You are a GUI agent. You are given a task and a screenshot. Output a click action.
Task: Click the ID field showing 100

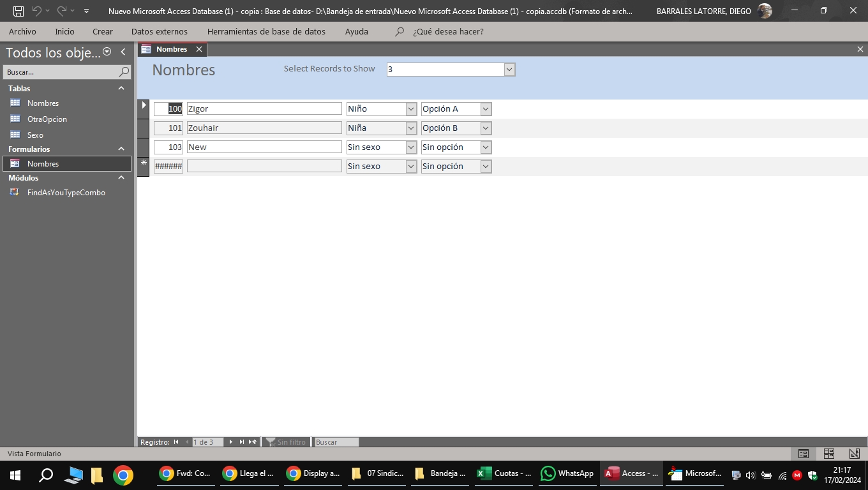tap(168, 108)
